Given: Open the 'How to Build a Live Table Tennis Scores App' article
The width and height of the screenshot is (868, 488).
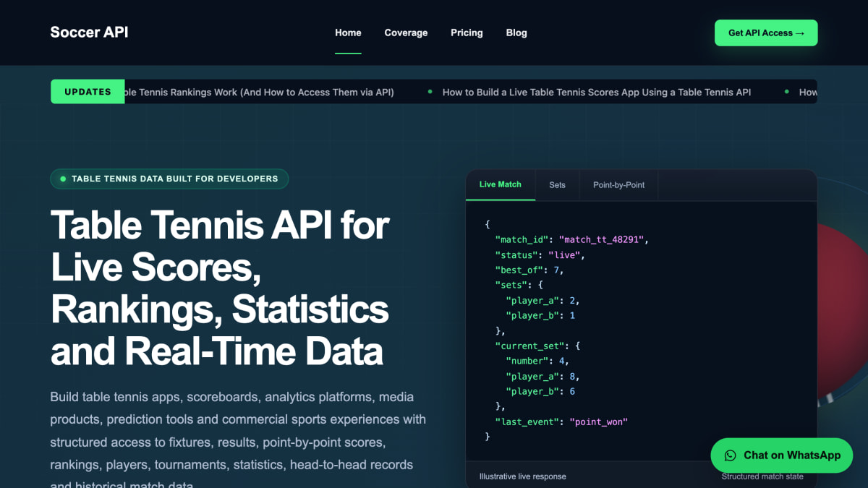Looking at the screenshot, I should coord(597,92).
